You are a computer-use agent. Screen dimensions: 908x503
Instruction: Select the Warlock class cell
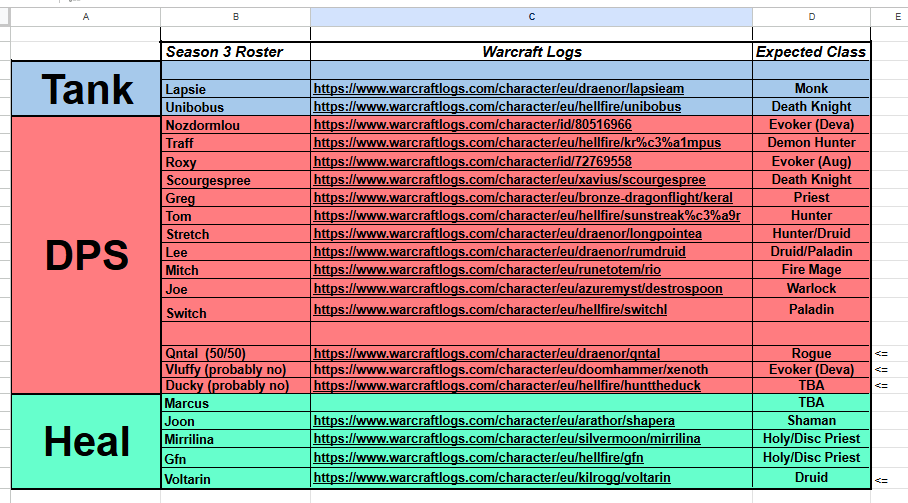(x=811, y=288)
